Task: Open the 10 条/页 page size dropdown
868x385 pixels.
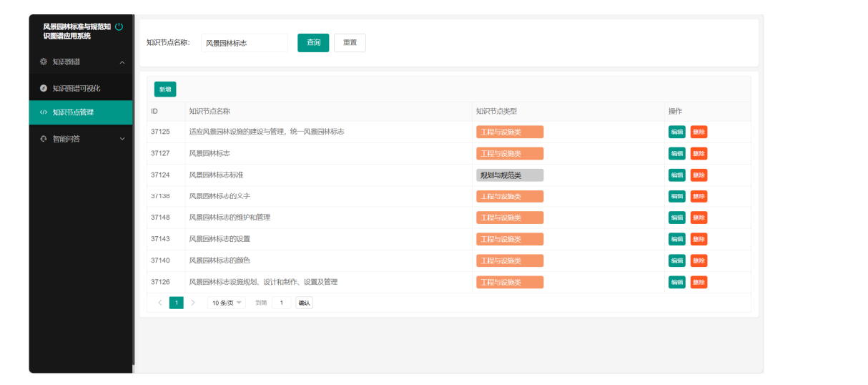Action: coord(226,303)
